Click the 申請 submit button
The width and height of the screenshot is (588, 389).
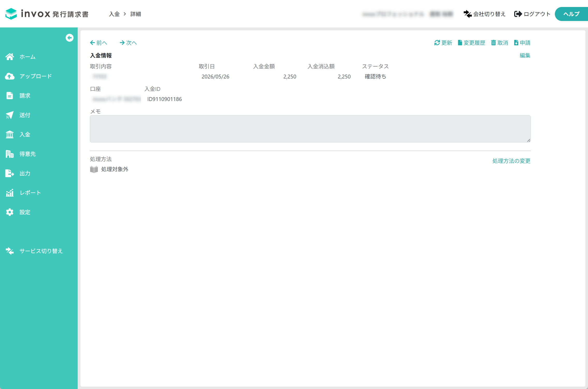(x=522, y=43)
